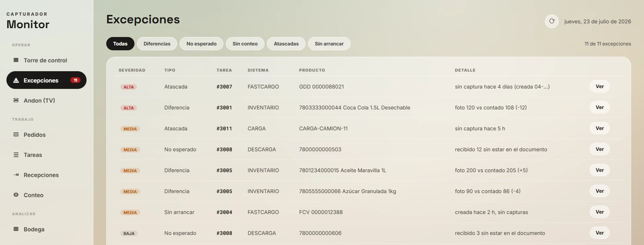Click '11 de 11 excepciones' counter text

[608, 44]
